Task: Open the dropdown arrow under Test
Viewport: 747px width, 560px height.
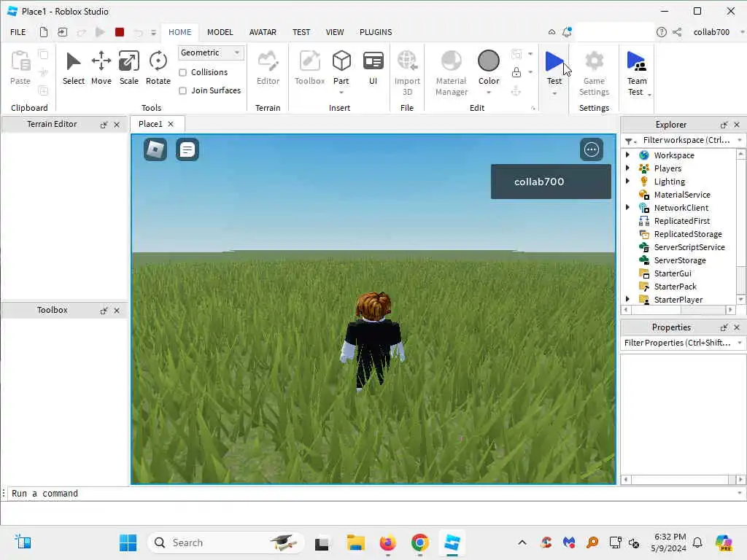Action: [x=554, y=94]
